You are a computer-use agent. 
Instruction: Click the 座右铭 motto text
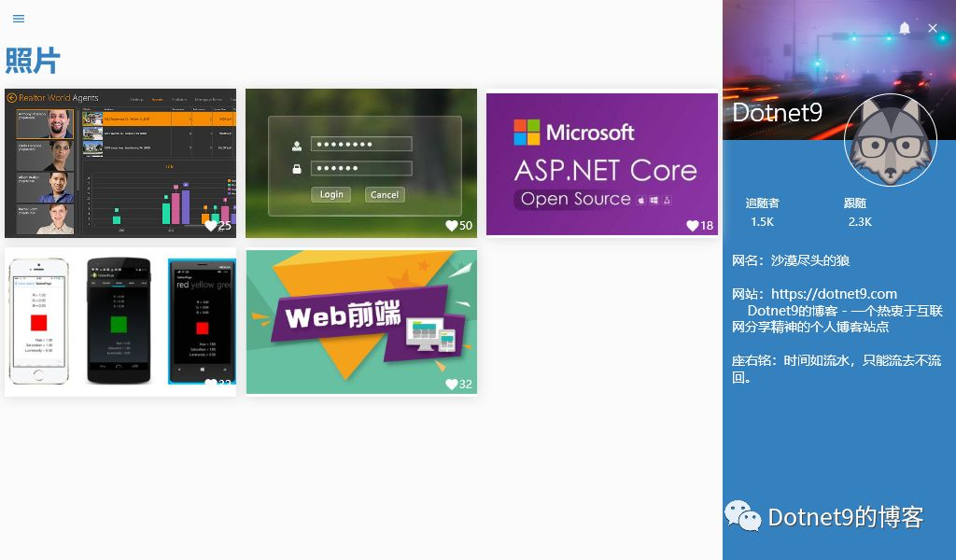(x=836, y=369)
